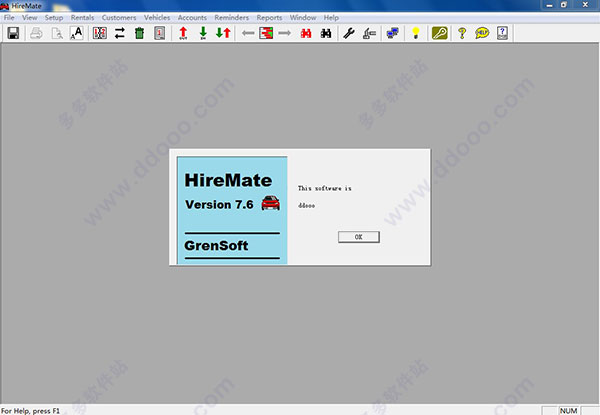
Task: Click the green trash bin icon
Action: 140,33
